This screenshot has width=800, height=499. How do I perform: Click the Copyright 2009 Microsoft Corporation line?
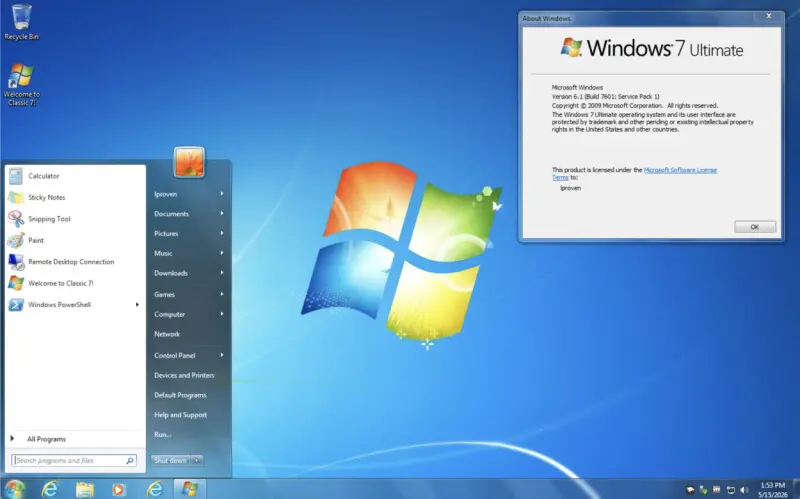click(635, 106)
